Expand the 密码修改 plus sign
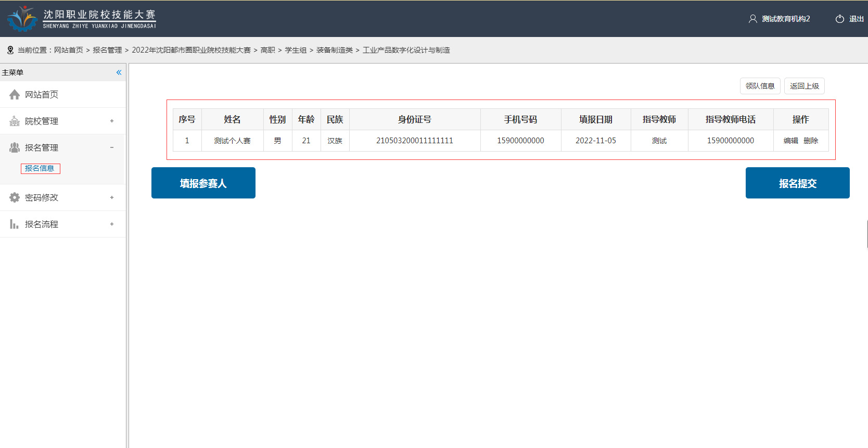The height and width of the screenshot is (448, 868). (112, 197)
